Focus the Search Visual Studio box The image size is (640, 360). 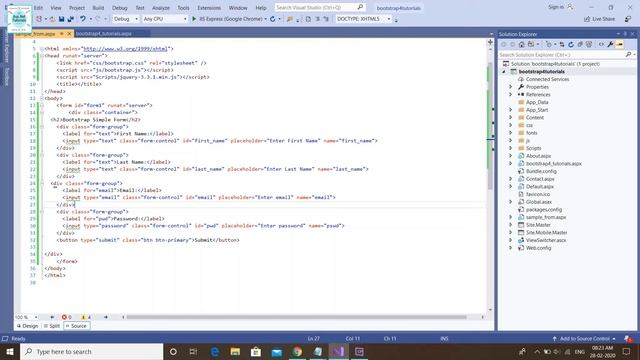(x=319, y=7)
